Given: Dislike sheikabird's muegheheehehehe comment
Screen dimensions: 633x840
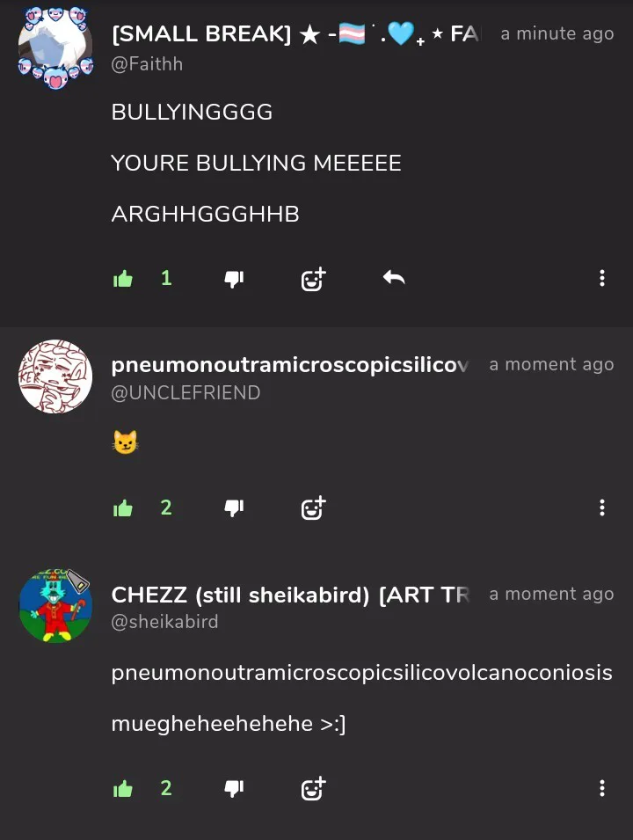Looking at the screenshot, I should (234, 789).
